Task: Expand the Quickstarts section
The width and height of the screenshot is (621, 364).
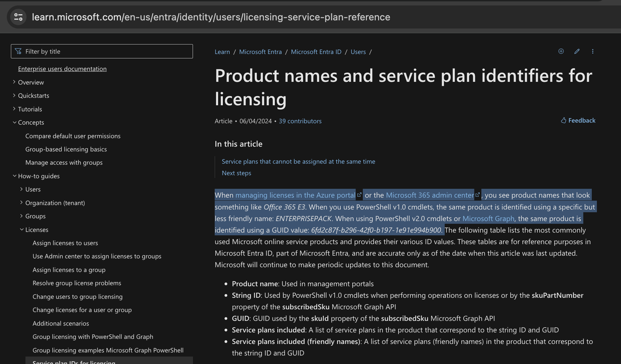Action: (14, 95)
